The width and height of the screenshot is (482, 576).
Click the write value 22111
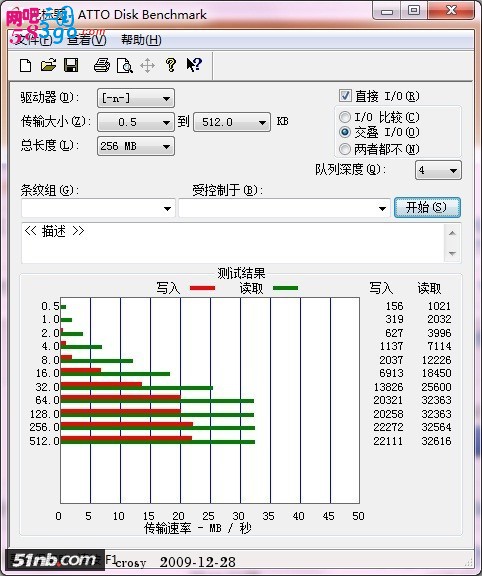(x=388, y=441)
